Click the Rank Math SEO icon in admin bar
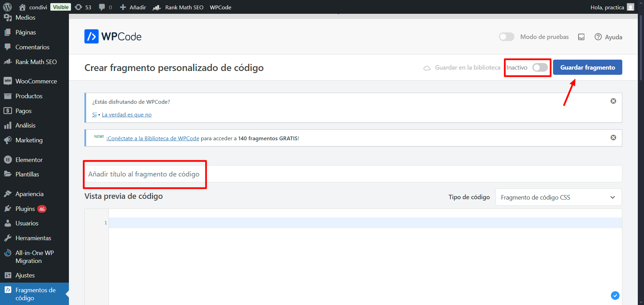Image resolution: width=644 pixels, height=305 pixels. (157, 7)
